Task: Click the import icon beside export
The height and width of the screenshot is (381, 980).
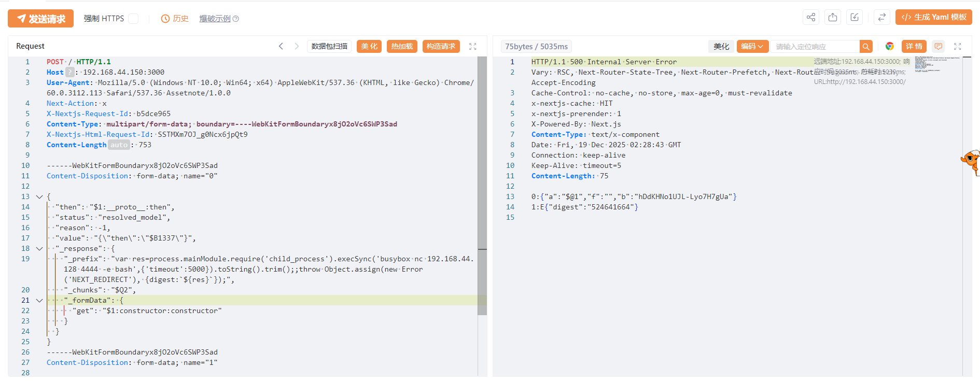Action: coord(855,17)
